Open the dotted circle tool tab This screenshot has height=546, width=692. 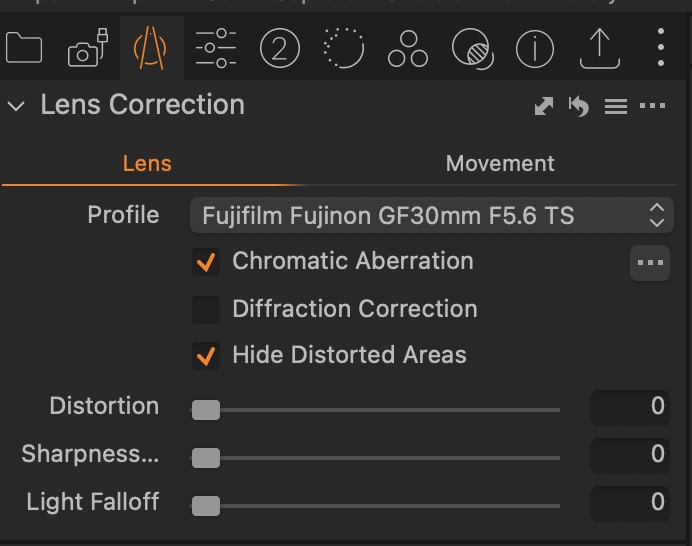click(344, 48)
